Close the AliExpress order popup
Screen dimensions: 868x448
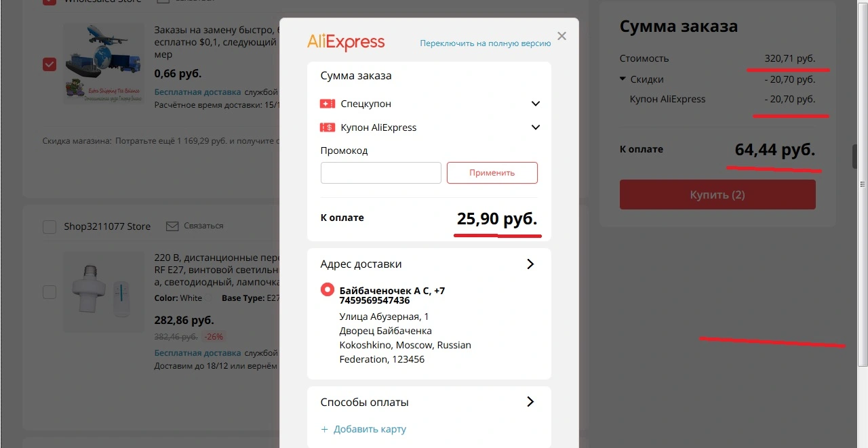coord(561,36)
